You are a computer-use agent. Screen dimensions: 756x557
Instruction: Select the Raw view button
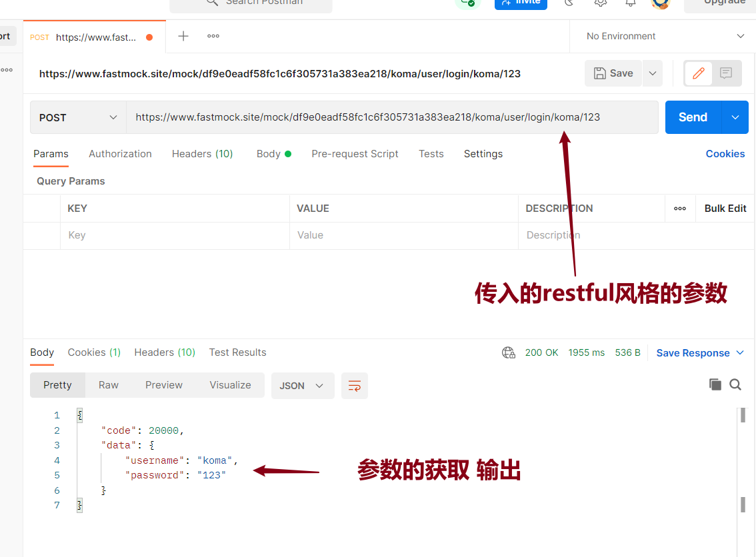click(x=109, y=385)
